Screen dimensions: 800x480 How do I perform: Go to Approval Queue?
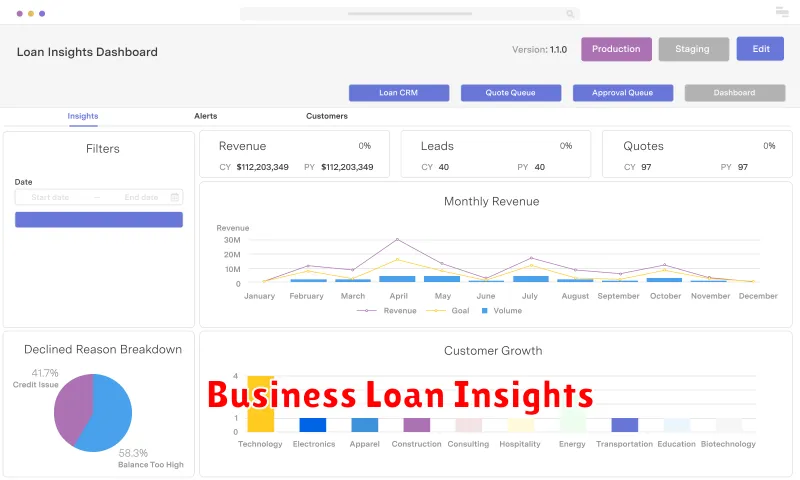pos(623,93)
